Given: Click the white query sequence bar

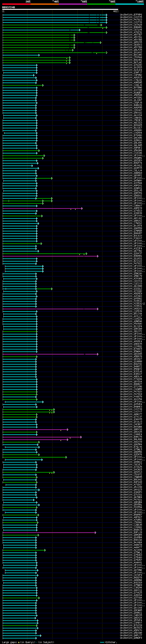Looking at the screenshot, I should coord(60,10).
